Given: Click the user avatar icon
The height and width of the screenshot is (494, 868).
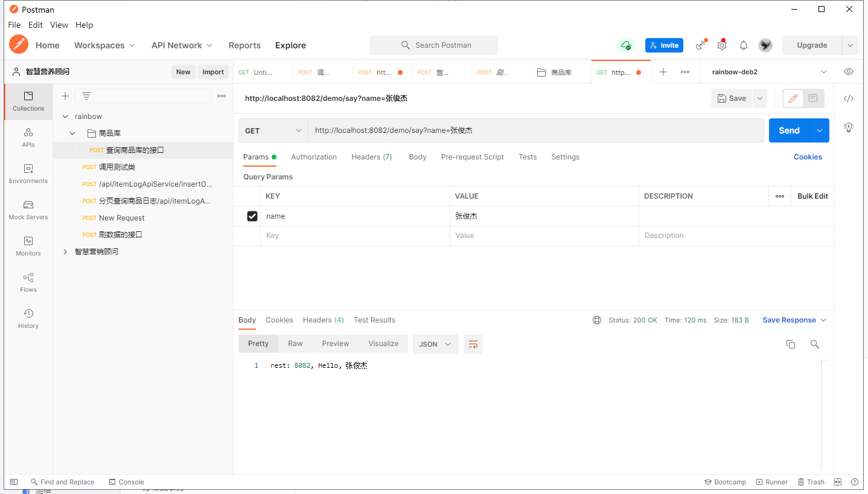Looking at the screenshot, I should 765,45.
